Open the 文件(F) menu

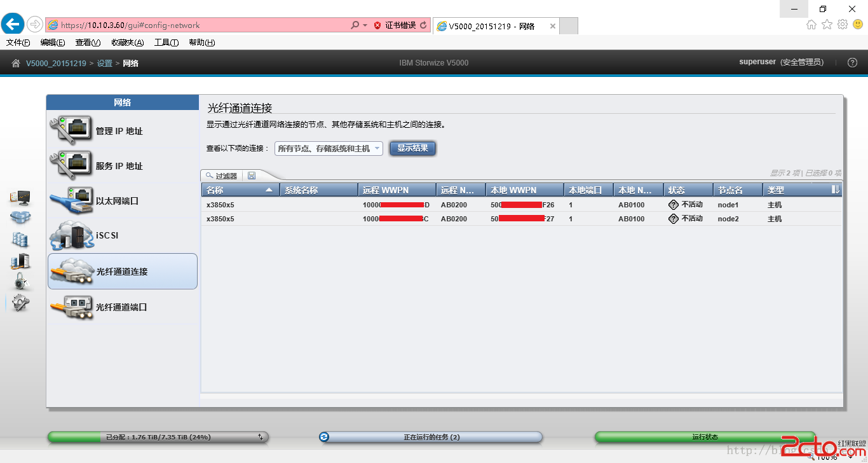point(18,43)
